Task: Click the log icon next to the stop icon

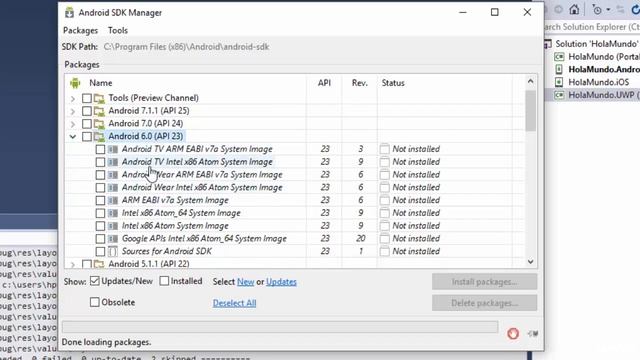Action: click(x=532, y=333)
